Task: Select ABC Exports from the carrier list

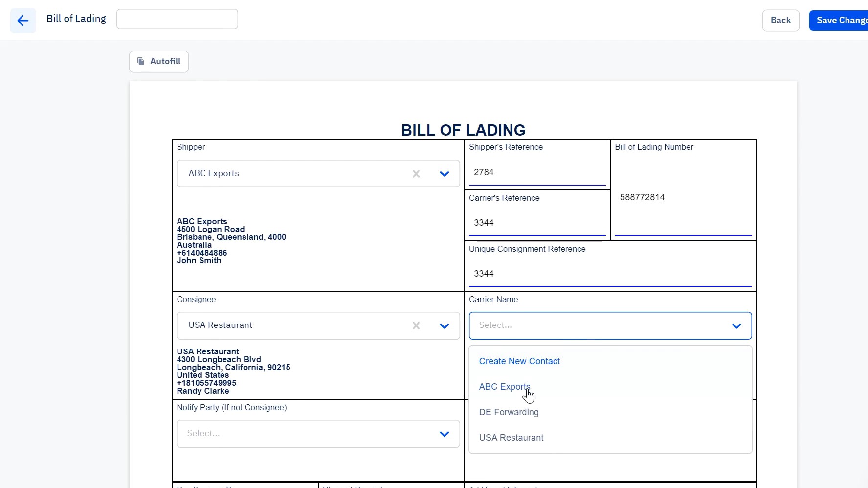Action: click(504, 387)
